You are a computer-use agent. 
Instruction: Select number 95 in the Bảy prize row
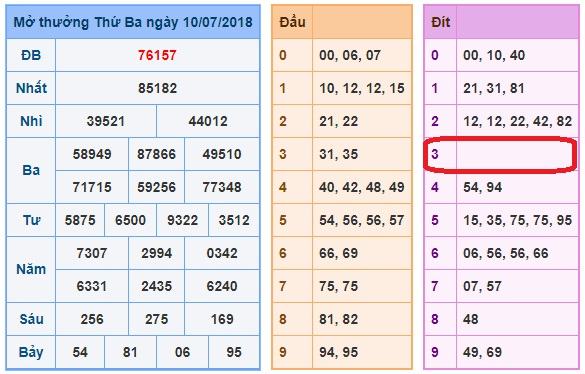[x=234, y=352]
